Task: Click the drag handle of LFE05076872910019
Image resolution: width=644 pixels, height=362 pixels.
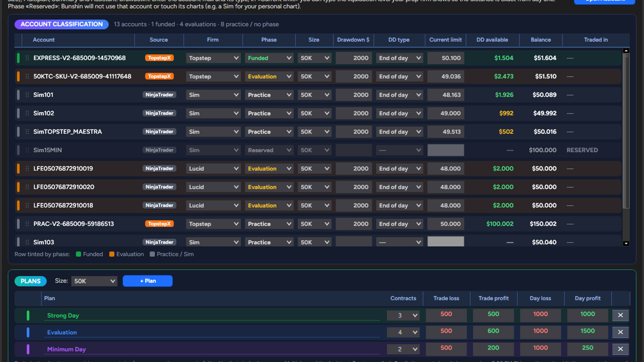Action: coord(27,168)
